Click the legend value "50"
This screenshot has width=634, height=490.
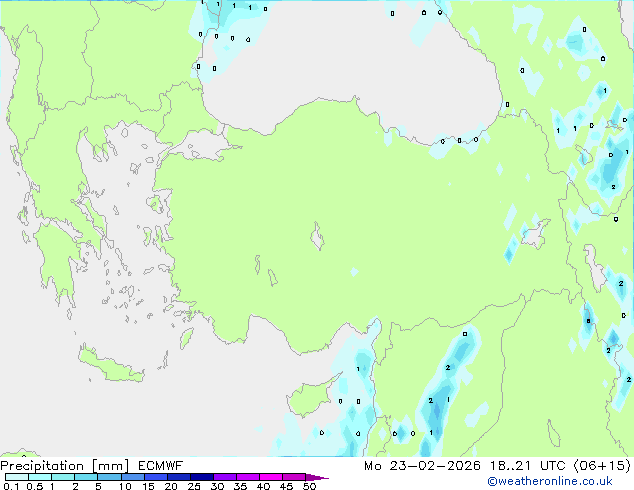309,486
